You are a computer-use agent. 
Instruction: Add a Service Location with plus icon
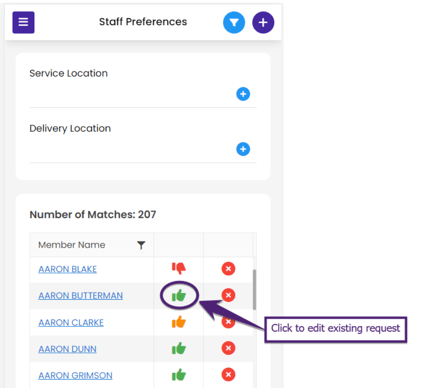[243, 94]
